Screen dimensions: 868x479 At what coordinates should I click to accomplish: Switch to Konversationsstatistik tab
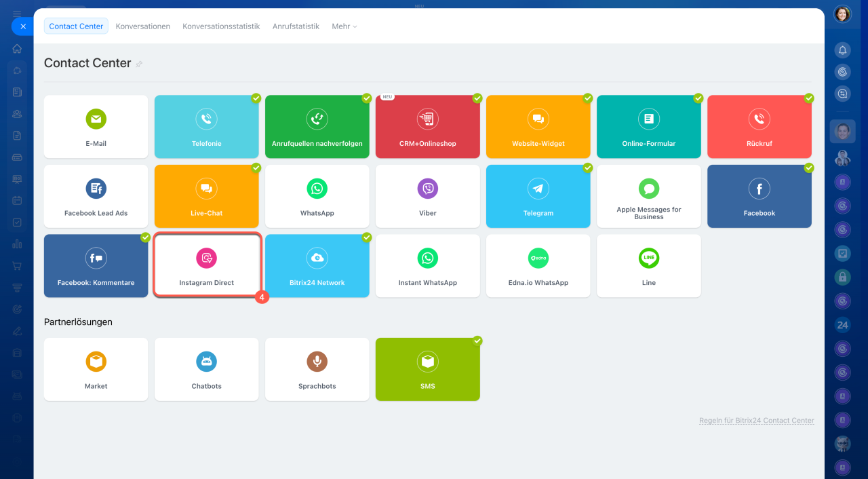point(221,26)
